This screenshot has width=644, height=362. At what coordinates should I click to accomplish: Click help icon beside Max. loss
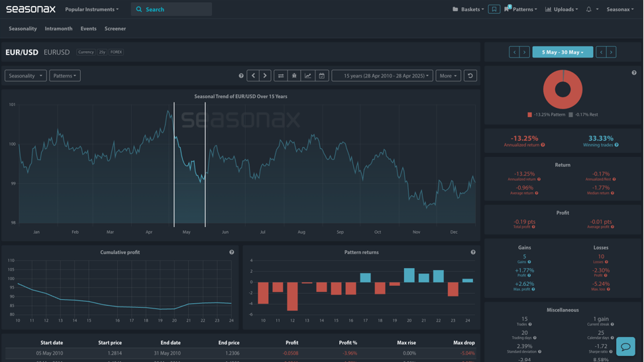(608, 289)
